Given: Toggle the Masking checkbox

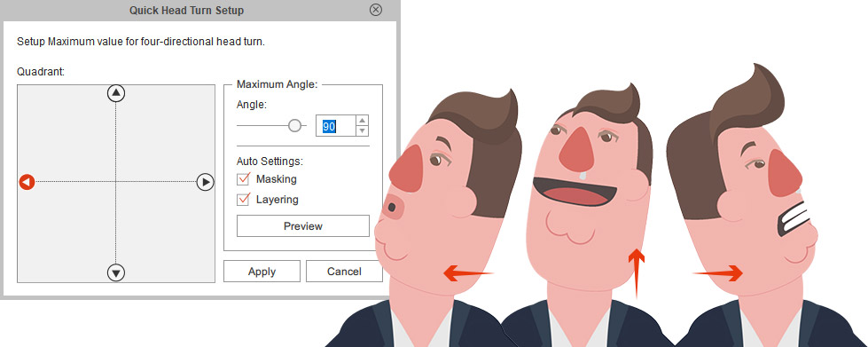Looking at the screenshot, I should (243, 179).
